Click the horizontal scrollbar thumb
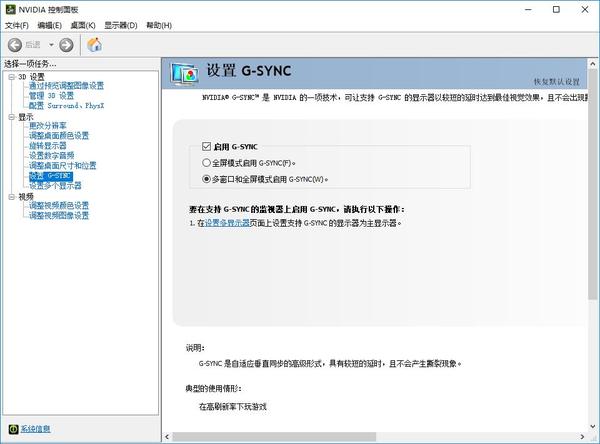 click(x=274, y=436)
